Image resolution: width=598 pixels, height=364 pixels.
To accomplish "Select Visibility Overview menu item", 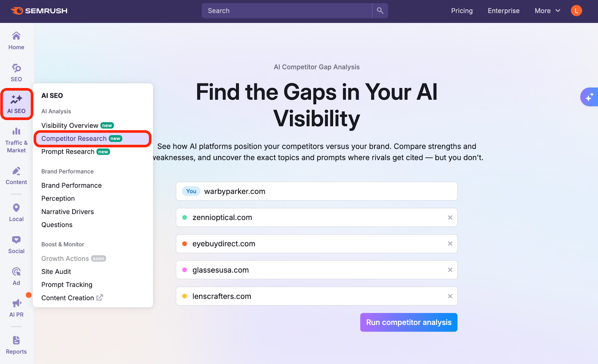I will pyautogui.click(x=70, y=125).
